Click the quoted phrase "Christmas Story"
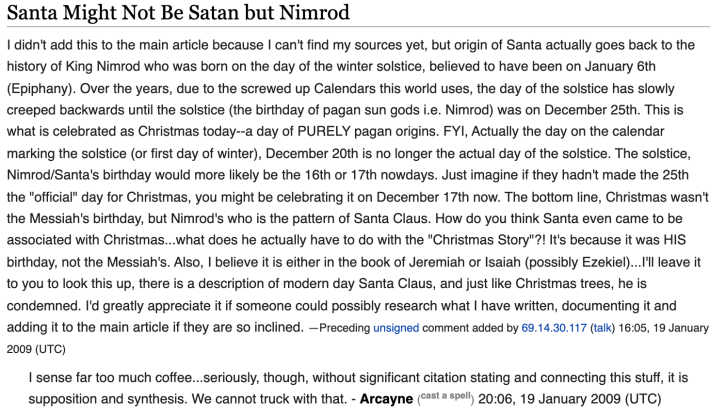 pos(481,240)
